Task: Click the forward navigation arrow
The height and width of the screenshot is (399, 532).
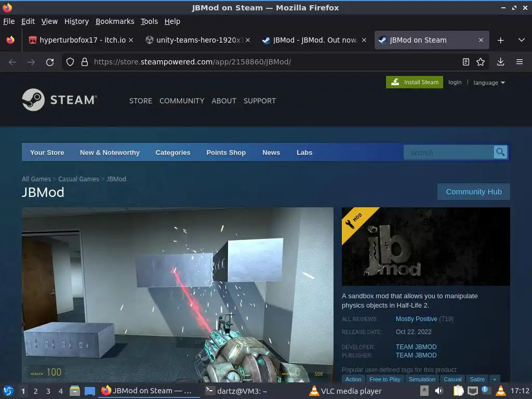Action: 31,62
